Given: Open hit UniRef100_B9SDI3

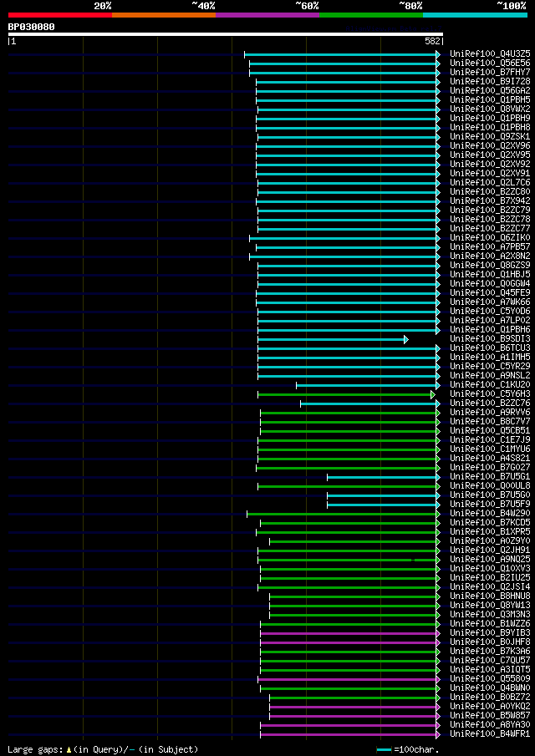Looking at the screenshot, I should pyautogui.click(x=490, y=339).
